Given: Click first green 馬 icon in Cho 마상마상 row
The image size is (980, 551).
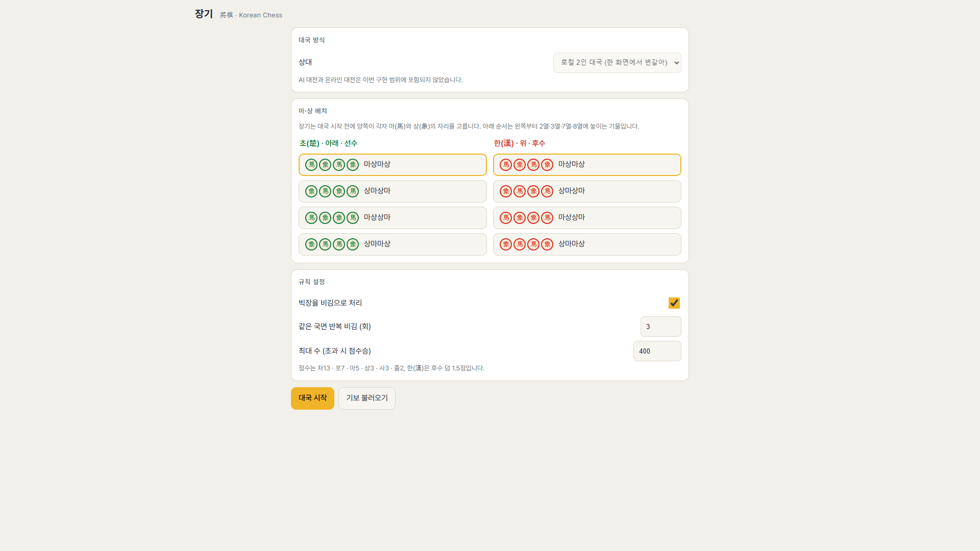Looking at the screenshot, I should pyautogui.click(x=311, y=165).
